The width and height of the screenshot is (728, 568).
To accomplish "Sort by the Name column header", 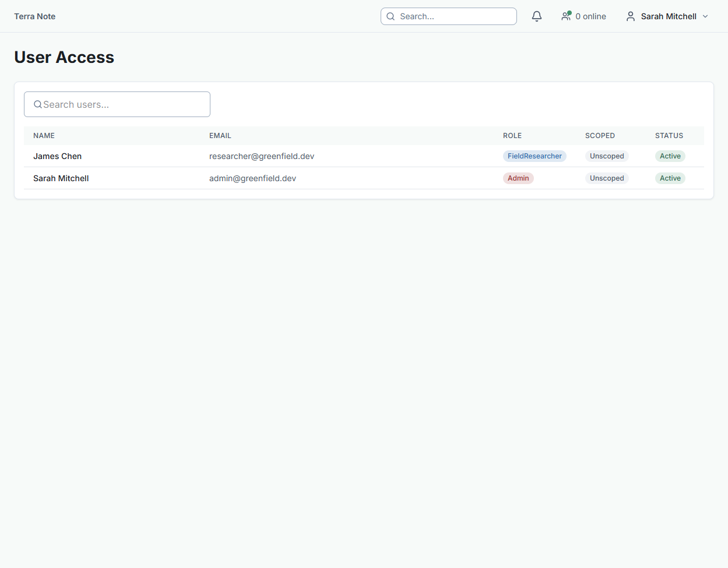I will click(44, 136).
